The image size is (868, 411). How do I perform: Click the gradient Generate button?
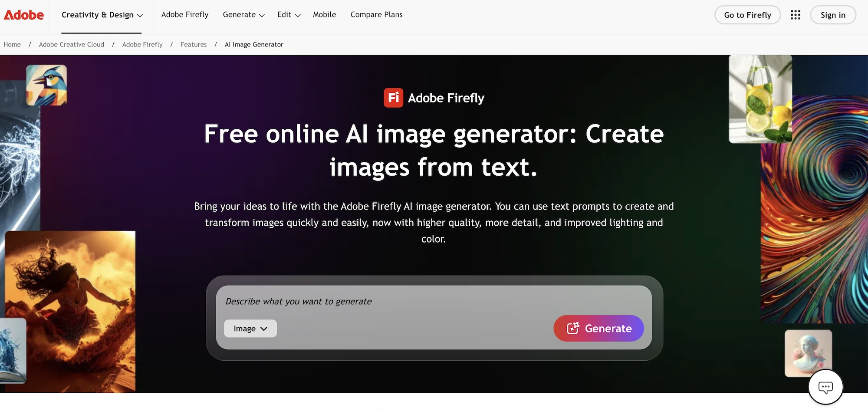coord(598,328)
